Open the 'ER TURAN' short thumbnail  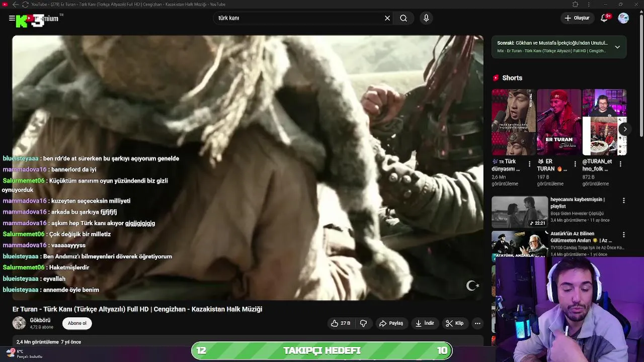click(x=559, y=122)
